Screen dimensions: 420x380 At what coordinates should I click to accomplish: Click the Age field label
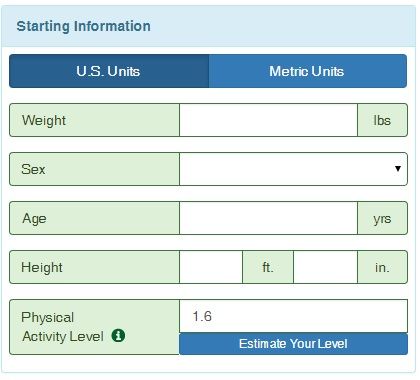tap(34, 219)
